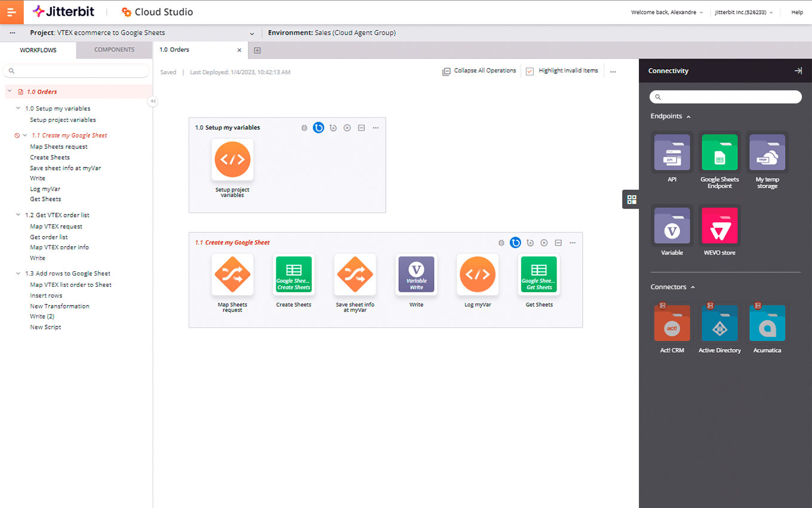Image resolution: width=812 pixels, height=508 pixels.
Task: Select Write (2) in project tree
Action: (42, 316)
